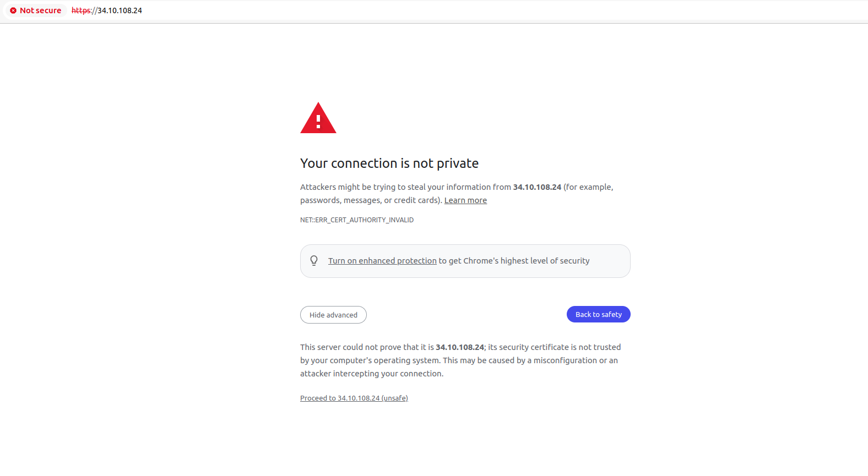The height and width of the screenshot is (476, 868).
Task: Click the red warning triangle icon
Action: pyautogui.click(x=318, y=118)
